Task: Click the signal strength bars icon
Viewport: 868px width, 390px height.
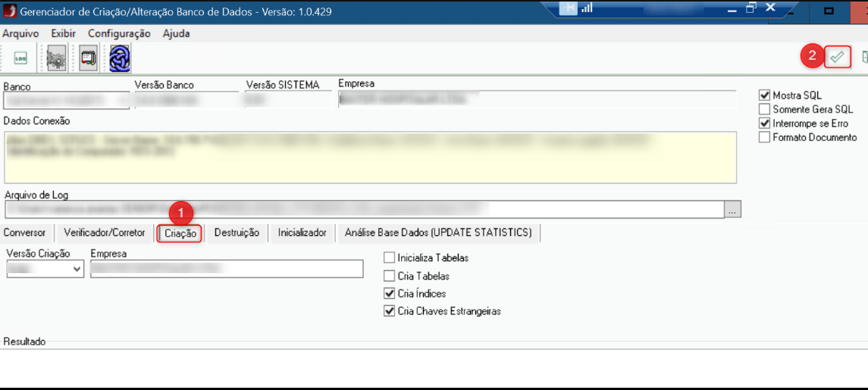Action: [x=587, y=8]
